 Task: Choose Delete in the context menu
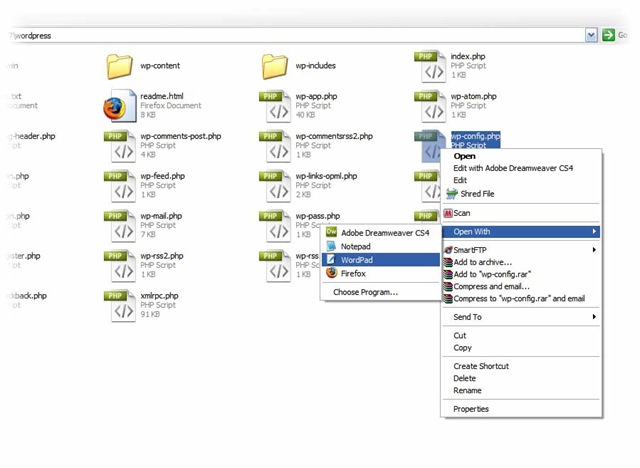[464, 378]
